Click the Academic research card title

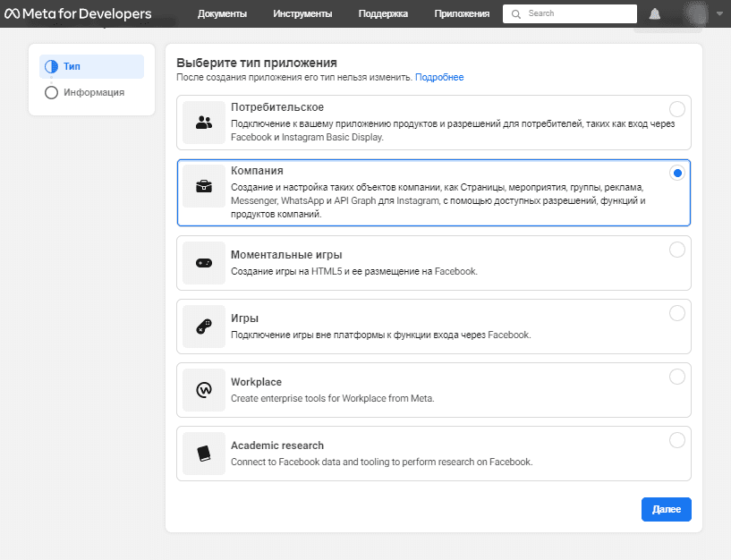click(x=277, y=445)
